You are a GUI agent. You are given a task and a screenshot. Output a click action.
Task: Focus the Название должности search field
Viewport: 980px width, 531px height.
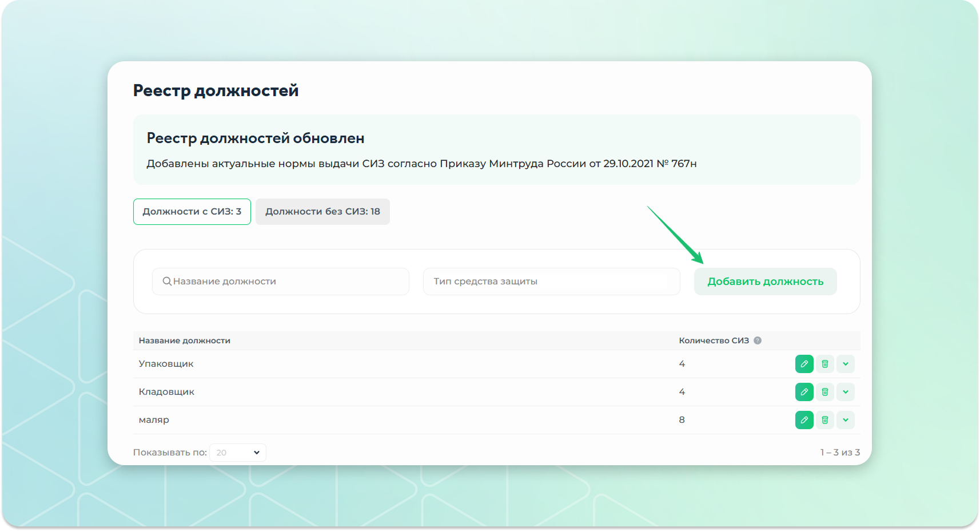[286, 282]
